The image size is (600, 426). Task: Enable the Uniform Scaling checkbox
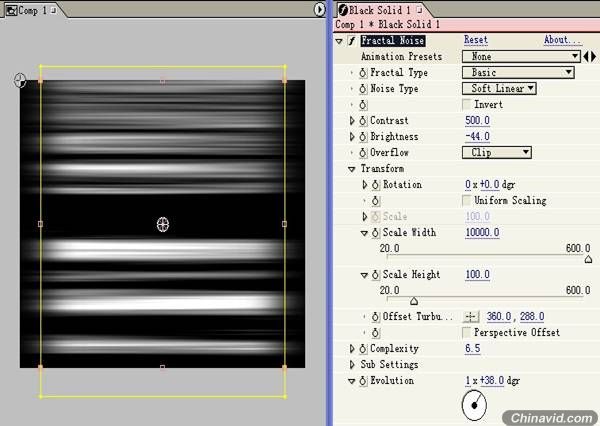[466, 201]
